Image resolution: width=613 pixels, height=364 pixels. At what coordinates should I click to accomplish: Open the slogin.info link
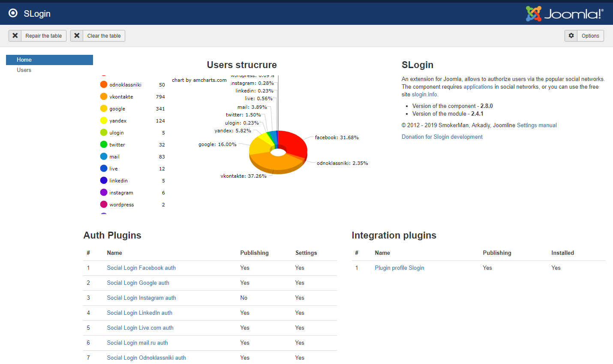[424, 94]
